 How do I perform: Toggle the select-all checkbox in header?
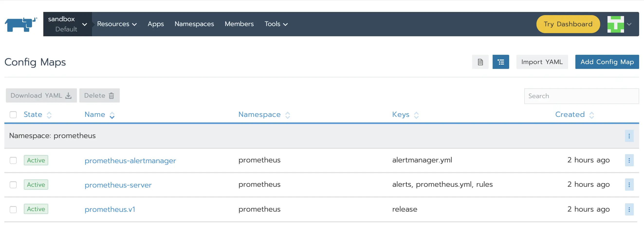point(13,114)
